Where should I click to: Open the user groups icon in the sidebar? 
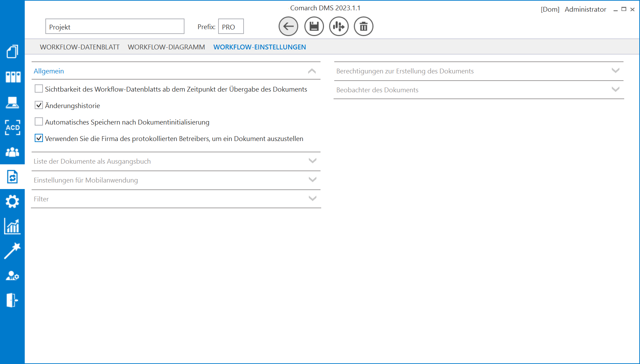point(12,152)
